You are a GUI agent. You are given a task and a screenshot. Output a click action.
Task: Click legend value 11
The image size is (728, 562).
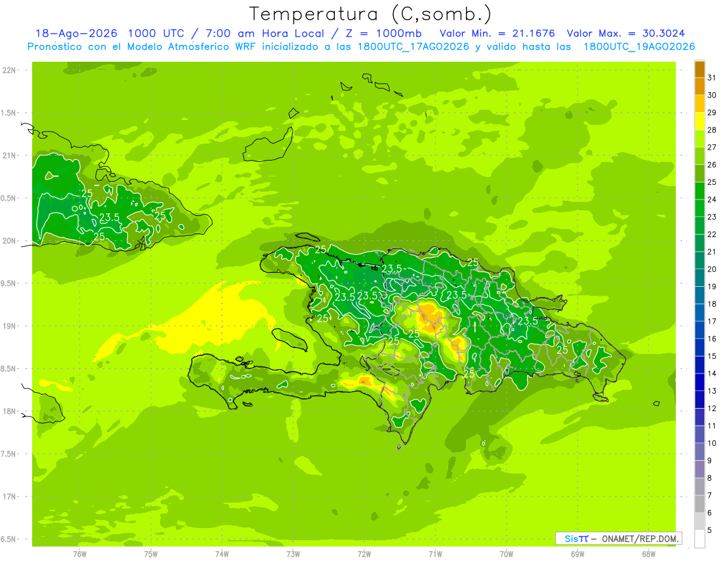712,426
